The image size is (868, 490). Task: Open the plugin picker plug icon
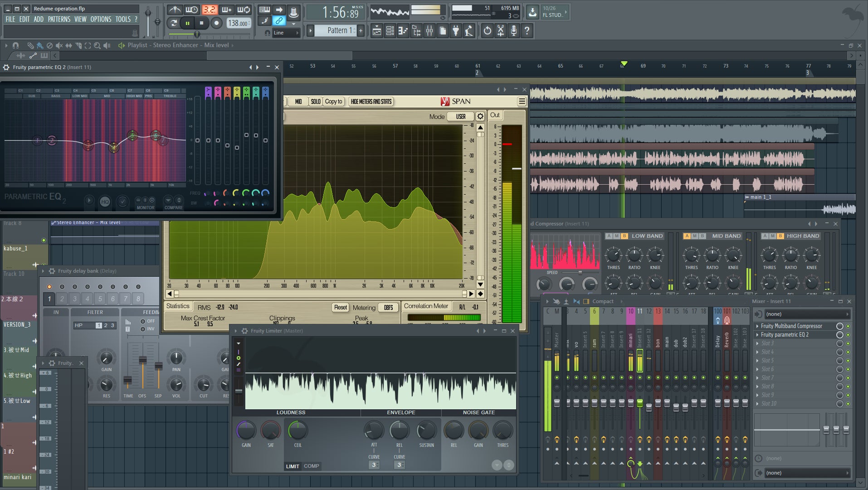456,31
